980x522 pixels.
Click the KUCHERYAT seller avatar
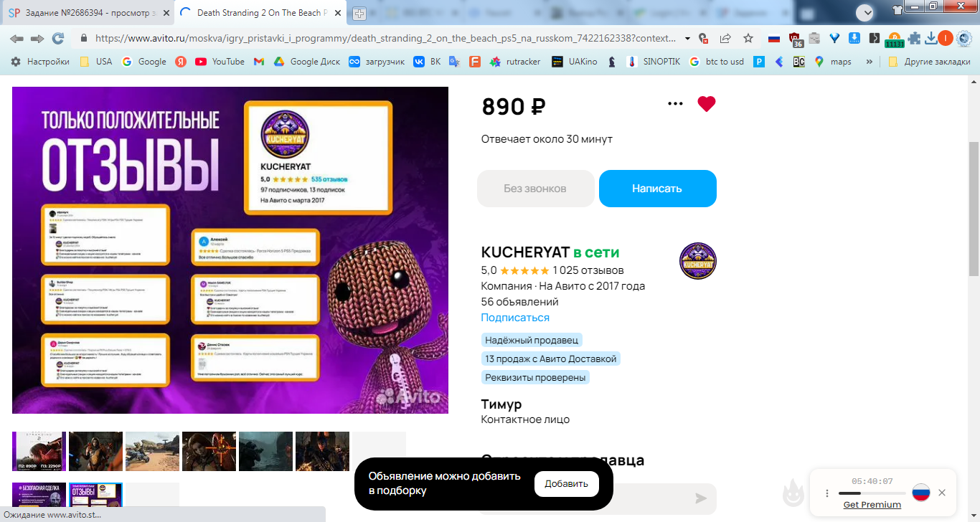pos(698,261)
